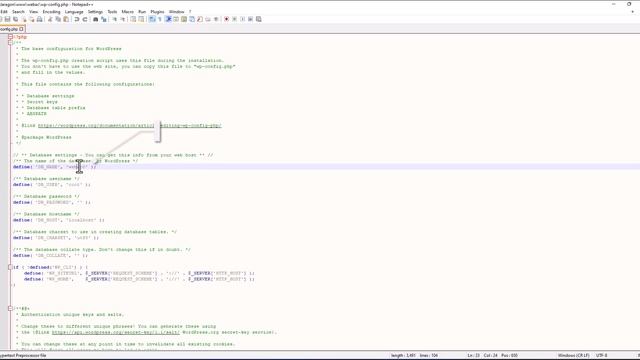Click the Zoom In toolbar icon
The height and width of the screenshot is (360, 640).
(x=115, y=19)
